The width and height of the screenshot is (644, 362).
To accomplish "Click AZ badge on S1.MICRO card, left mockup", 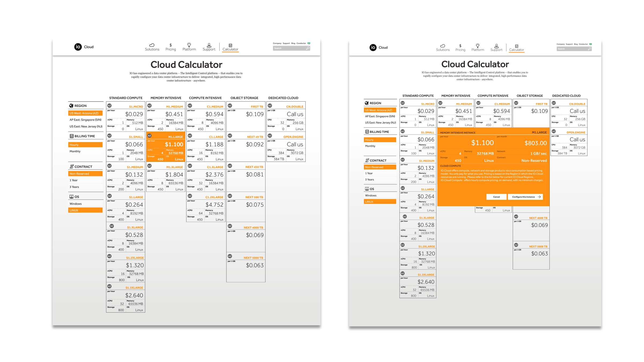I will (x=109, y=106).
